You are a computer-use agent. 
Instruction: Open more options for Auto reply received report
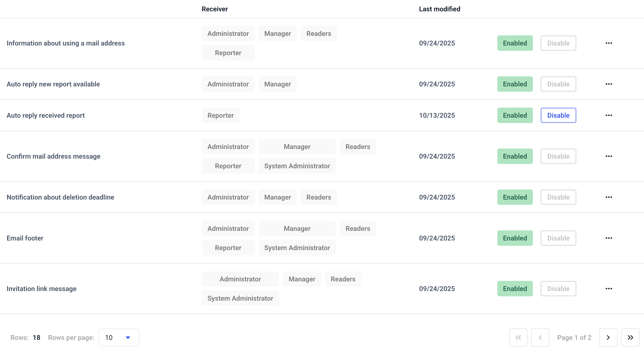(x=608, y=115)
